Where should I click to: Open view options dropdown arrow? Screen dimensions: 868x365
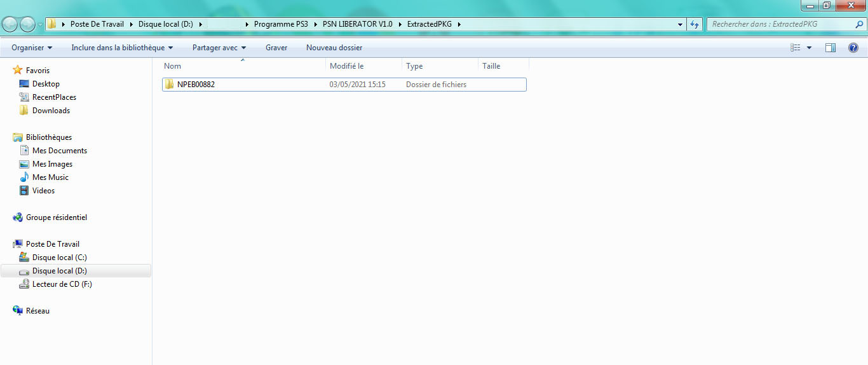809,48
